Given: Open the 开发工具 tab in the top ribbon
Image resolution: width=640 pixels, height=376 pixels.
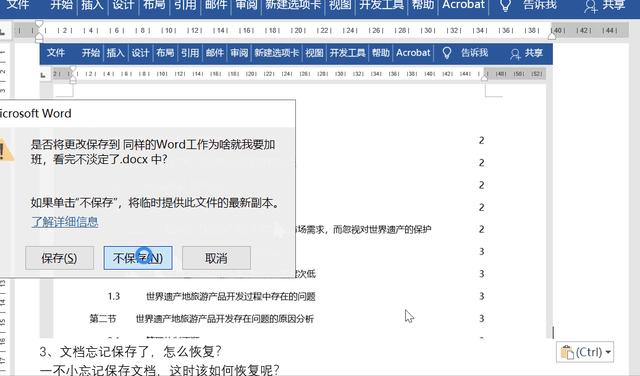Looking at the screenshot, I should [382, 5].
